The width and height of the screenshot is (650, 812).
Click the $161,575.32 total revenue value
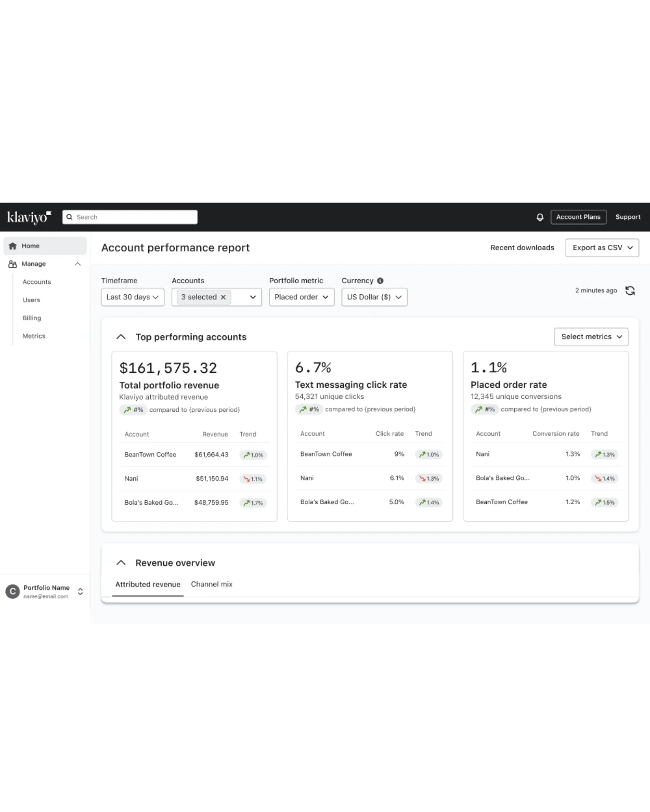pos(168,368)
